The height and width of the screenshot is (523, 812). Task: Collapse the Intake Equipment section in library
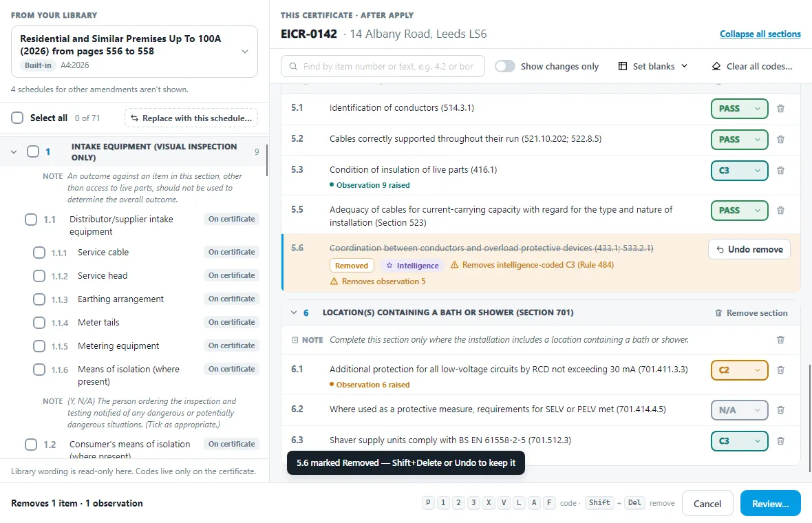tap(14, 151)
